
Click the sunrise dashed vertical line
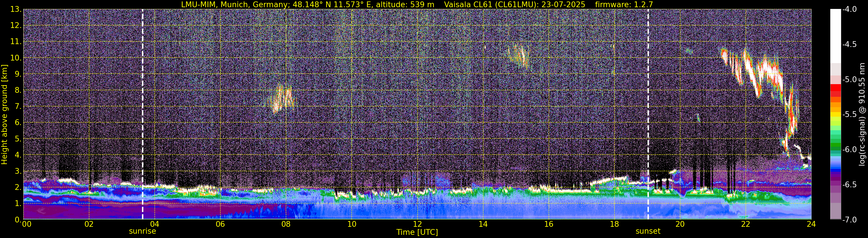(x=143, y=114)
